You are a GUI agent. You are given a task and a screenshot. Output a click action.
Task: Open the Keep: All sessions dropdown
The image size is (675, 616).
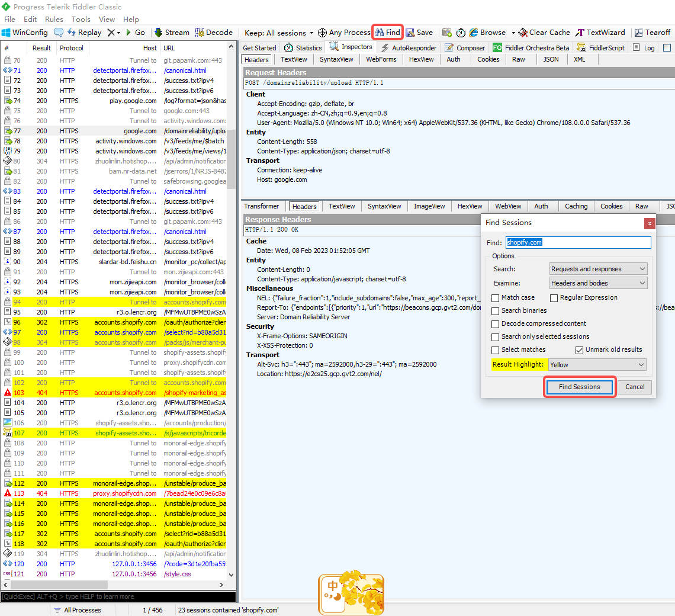point(279,33)
